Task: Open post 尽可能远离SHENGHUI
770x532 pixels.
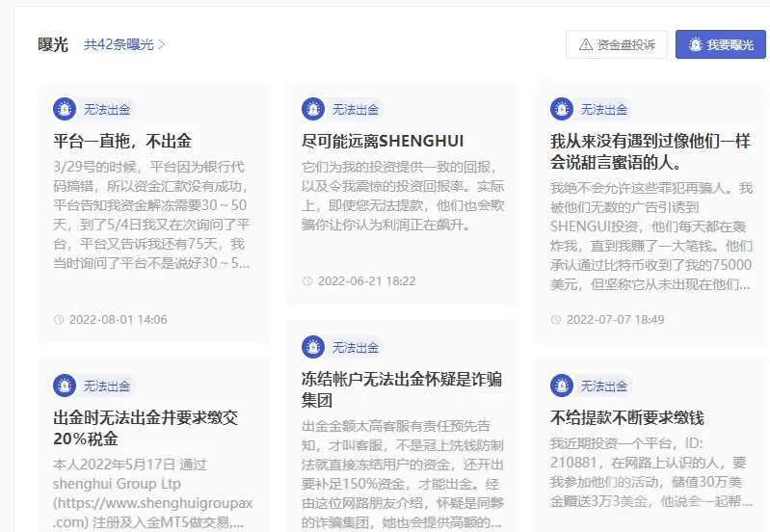Action: coord(383,142)
